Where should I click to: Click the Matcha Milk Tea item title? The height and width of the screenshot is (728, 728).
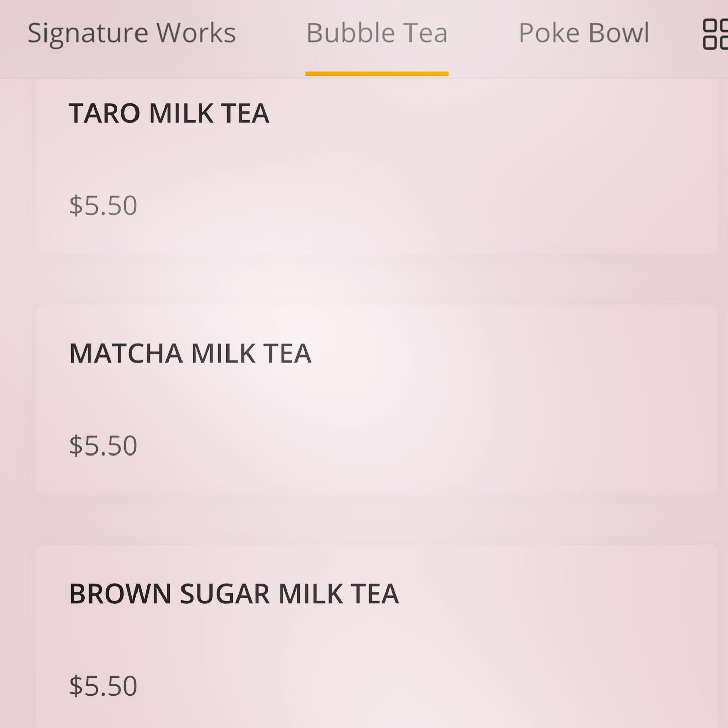(190, 353)
